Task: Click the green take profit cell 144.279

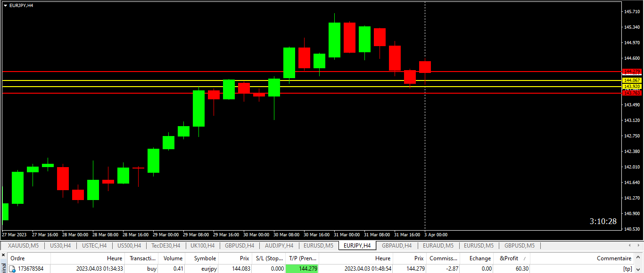Action: point(302,269)
